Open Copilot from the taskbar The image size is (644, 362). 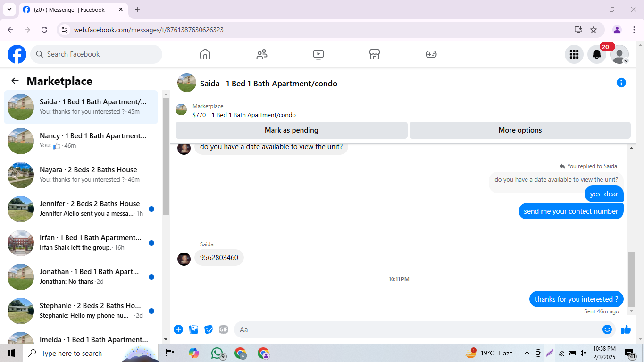click(x=194, y=353)
